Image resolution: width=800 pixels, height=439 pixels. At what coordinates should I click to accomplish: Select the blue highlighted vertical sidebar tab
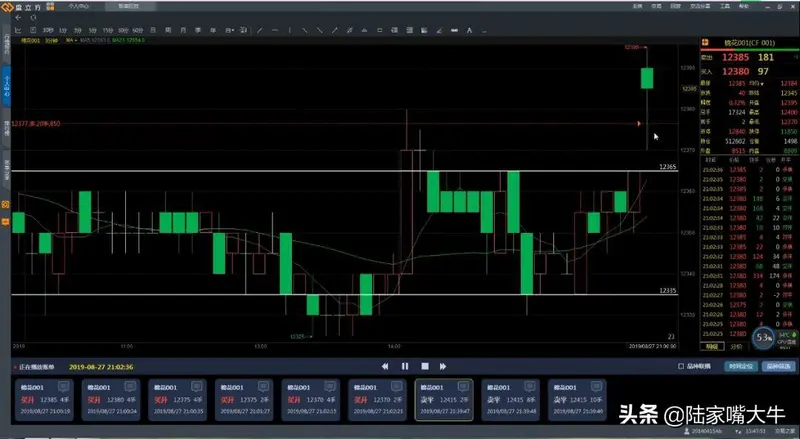tap(6, 87)
